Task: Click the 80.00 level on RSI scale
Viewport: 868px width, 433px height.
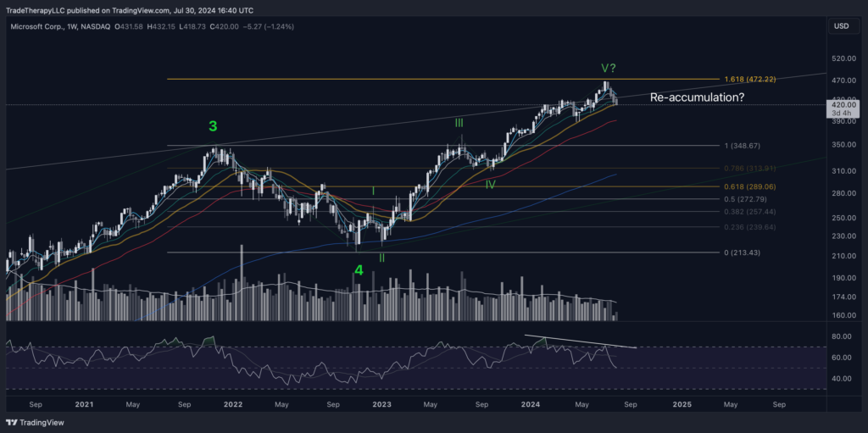Action: [x=842, y=336]
